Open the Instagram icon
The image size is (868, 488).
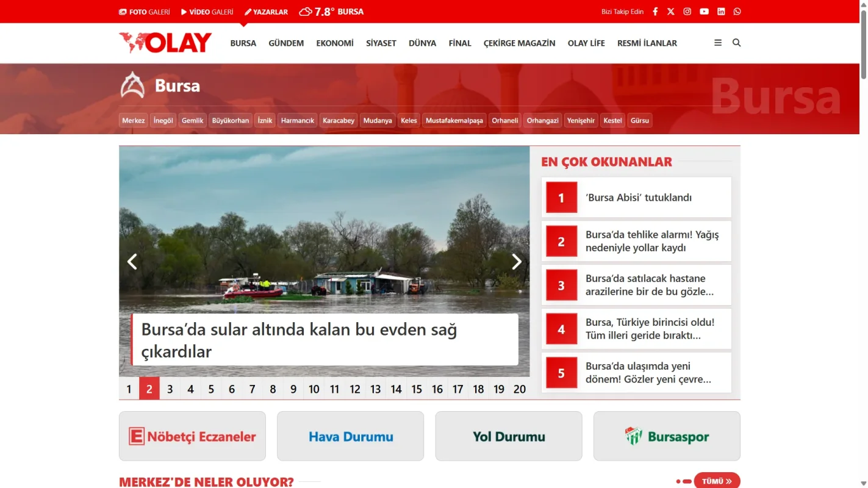tap(687, 11)
